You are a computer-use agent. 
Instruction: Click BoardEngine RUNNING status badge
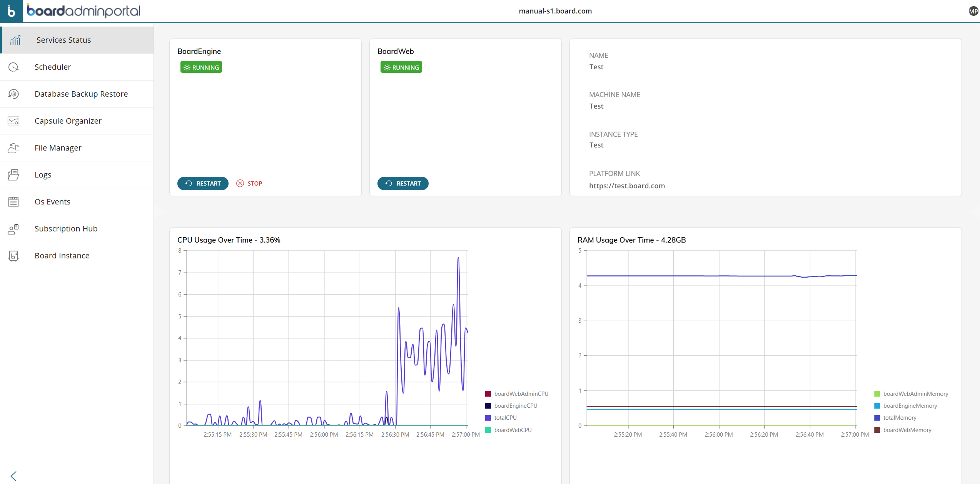[x=201, y=67]
